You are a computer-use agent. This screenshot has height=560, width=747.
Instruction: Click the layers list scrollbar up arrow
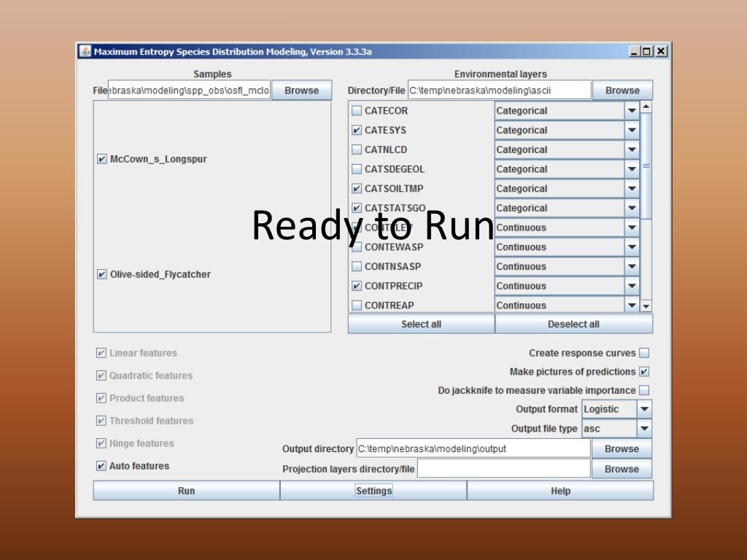click(x=646, y=106)
